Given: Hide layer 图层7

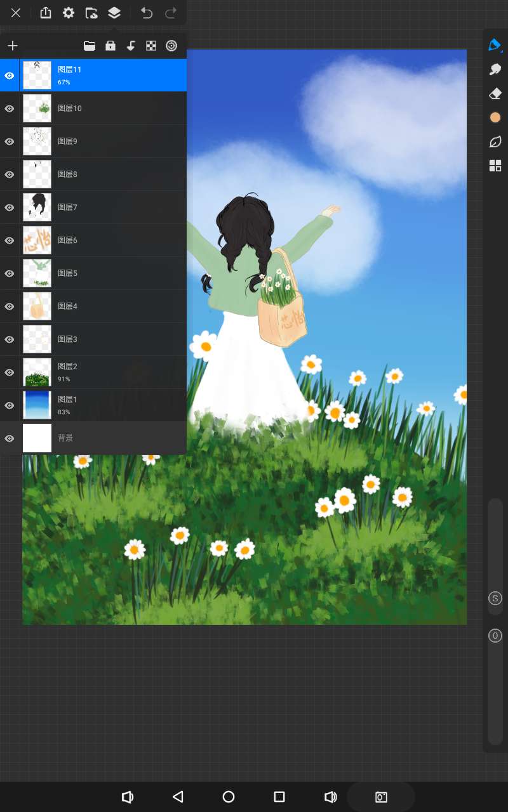Looking at the screenshot, I should coord(10,207).
